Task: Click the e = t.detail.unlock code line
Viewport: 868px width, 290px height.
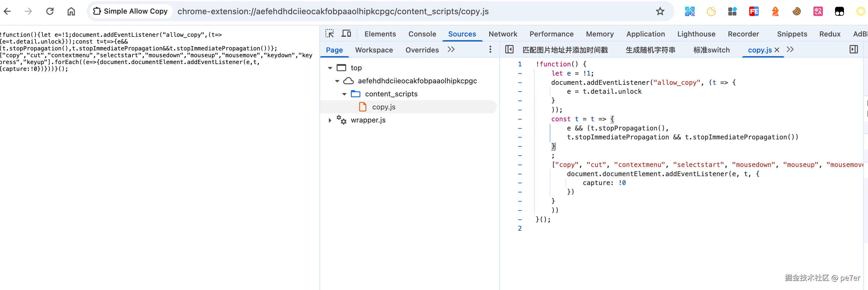Action: coord(604,92)
